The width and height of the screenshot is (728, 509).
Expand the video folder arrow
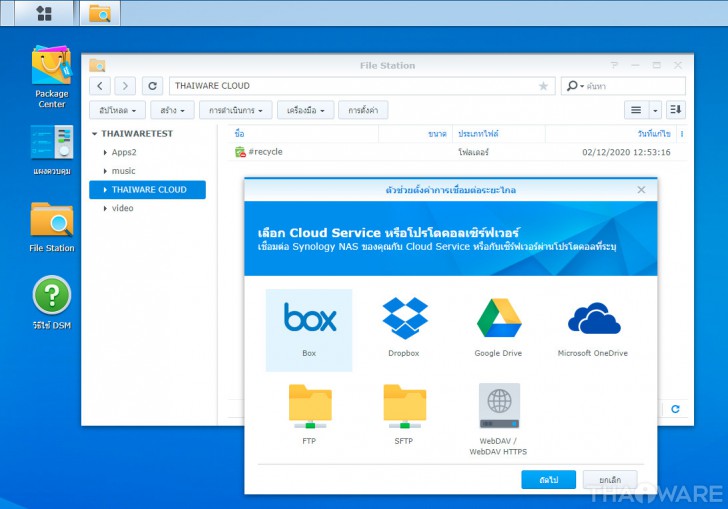105,208
